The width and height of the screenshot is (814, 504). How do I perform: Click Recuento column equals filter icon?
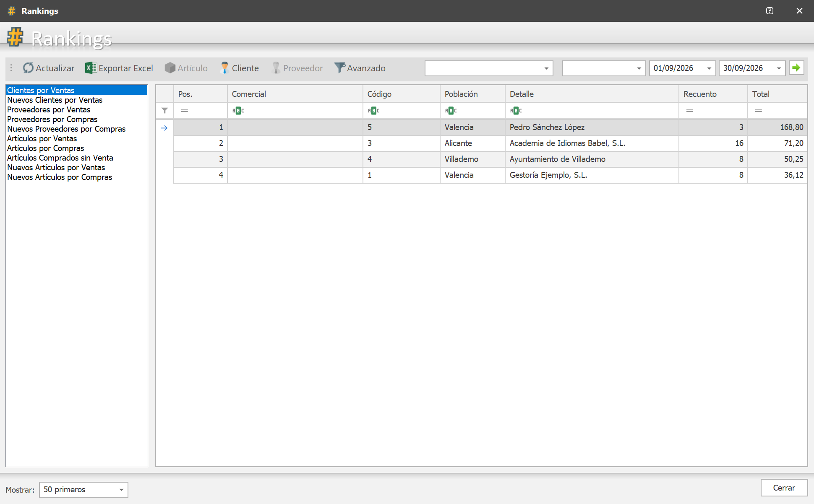(689, 111)
